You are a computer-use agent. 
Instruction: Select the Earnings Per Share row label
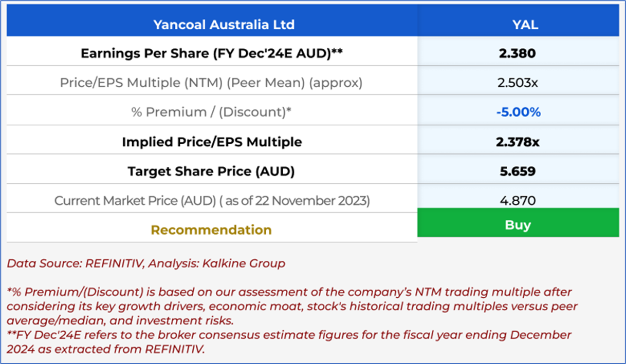211,53
